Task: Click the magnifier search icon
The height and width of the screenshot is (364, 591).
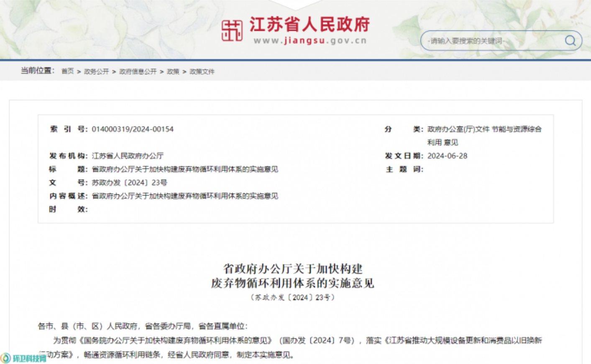Action: pyautogui.click(x=570, y=41)
